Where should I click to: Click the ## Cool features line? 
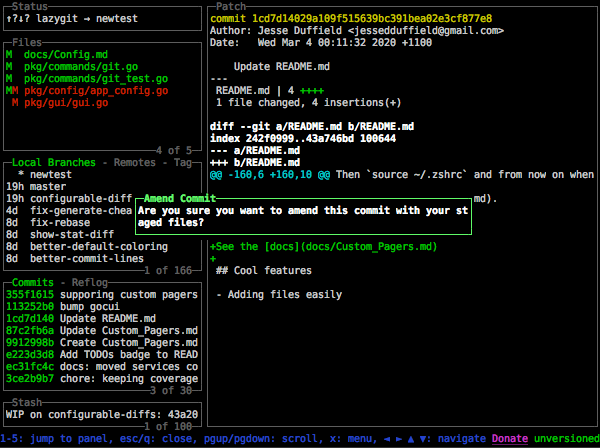[x=264, y=270]
